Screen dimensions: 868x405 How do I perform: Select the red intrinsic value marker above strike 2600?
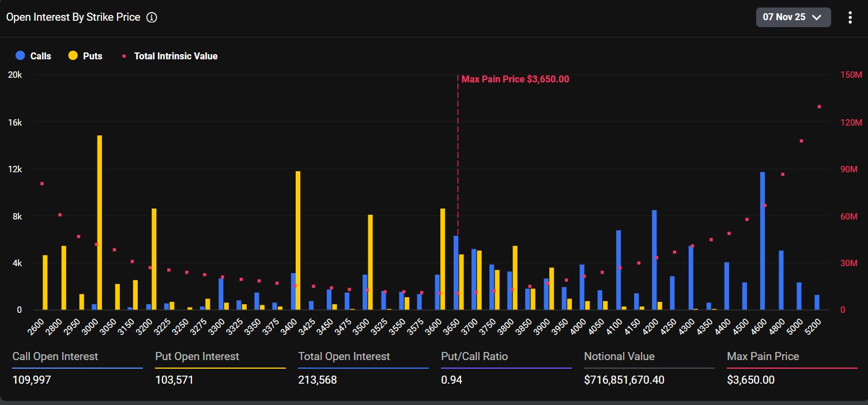tap(42, 184)
